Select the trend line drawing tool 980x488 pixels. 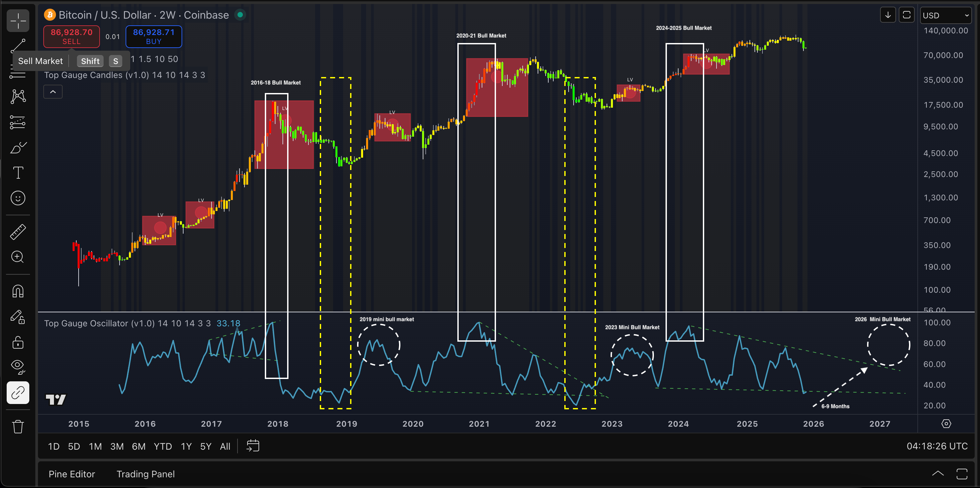point(18,46)
